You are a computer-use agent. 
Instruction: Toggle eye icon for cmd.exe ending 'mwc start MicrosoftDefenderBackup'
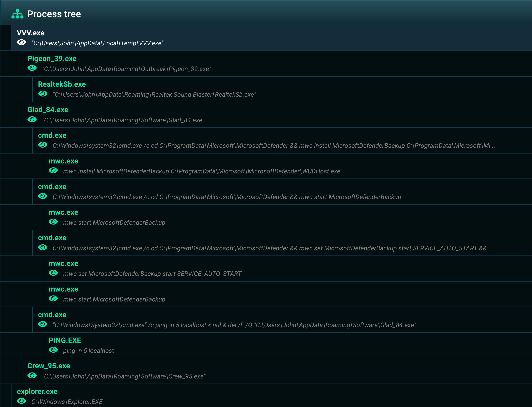point(43,196)
